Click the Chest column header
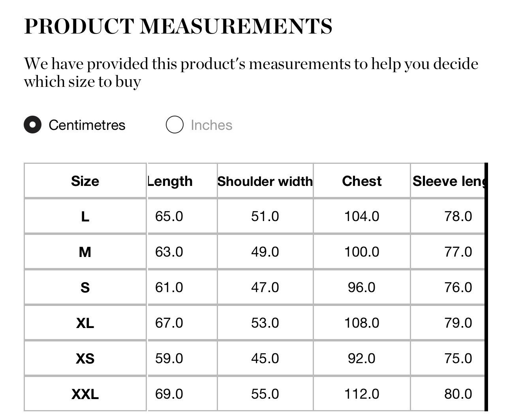 click(362, 181)
